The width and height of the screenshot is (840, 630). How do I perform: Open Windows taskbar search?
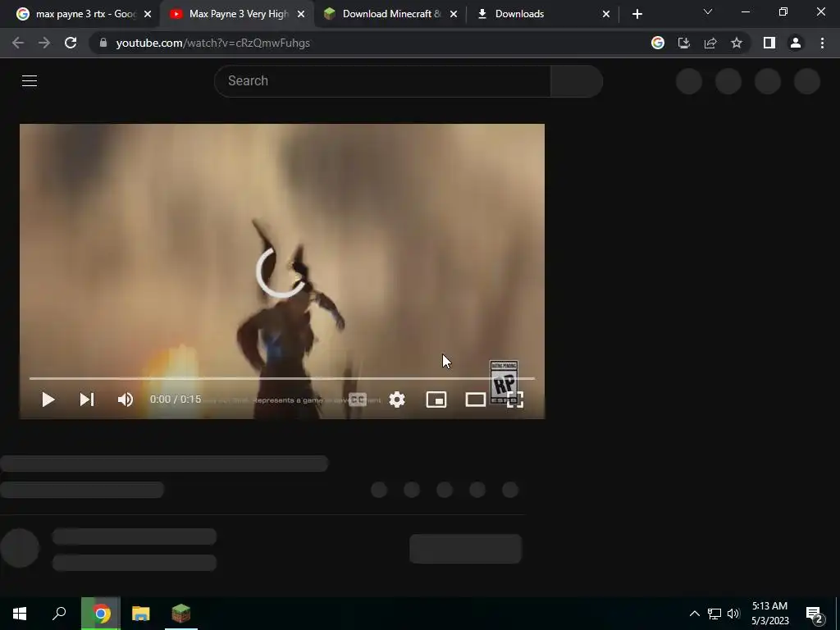[x=59, y=614]
